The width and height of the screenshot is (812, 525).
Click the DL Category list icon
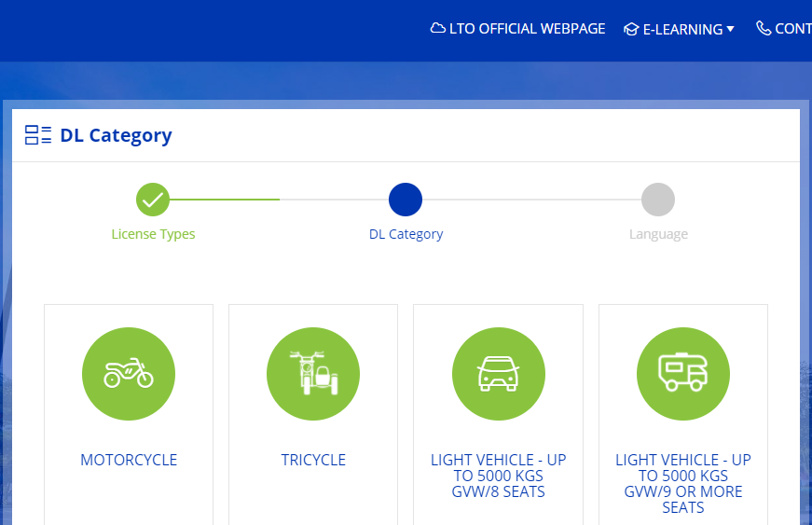pos(38,135)
